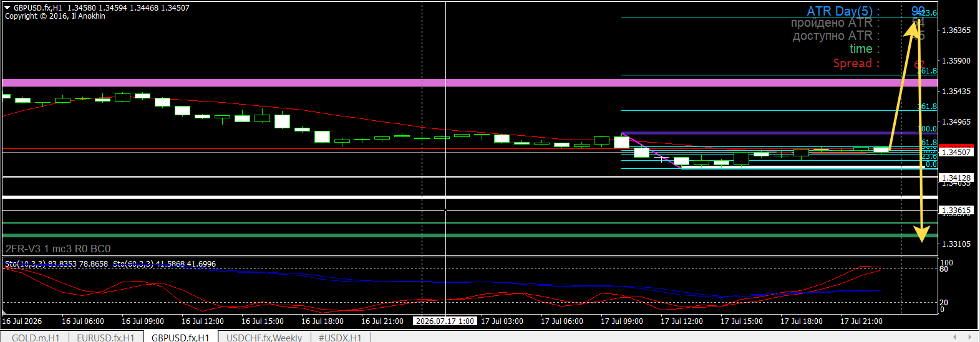The width and height of the screenshot is (980, 342).
Task: Click the 1.33615 level price label
Action: 956,210
